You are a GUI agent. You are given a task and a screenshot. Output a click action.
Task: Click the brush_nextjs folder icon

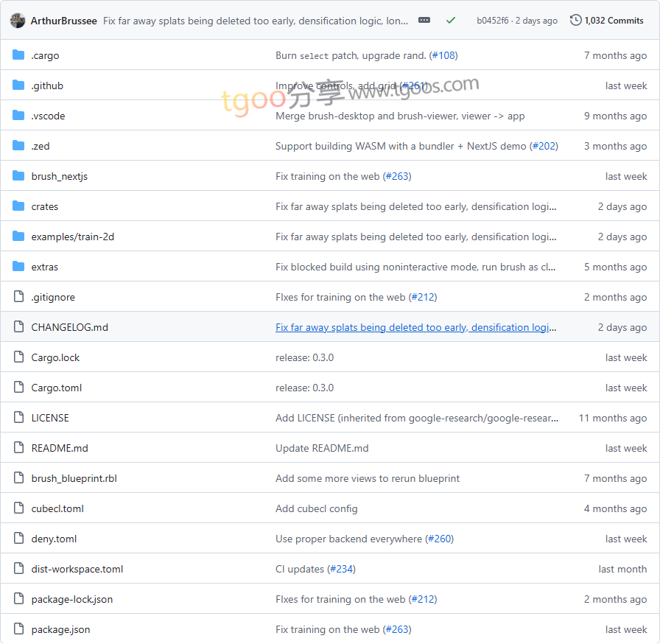click(x=18, y=176)
